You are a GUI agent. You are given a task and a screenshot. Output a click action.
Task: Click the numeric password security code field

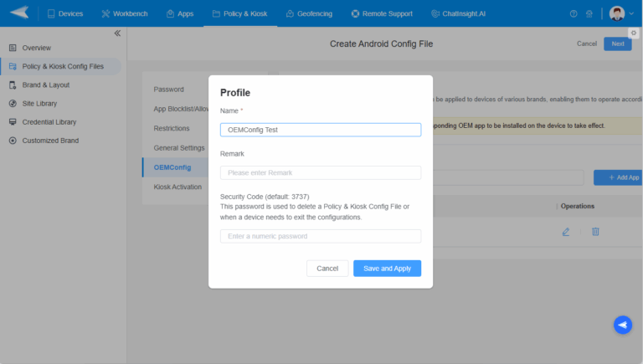click(x=321, y=236)
